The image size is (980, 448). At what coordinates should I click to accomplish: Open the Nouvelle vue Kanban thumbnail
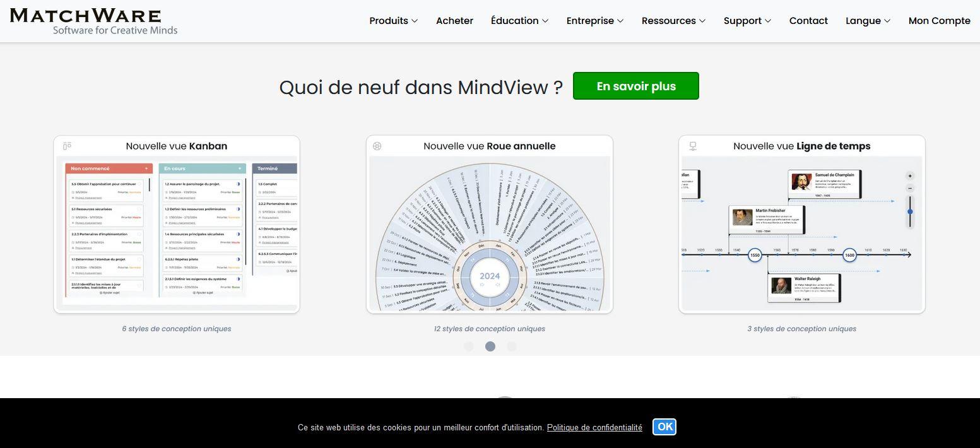tap(177, 225)
